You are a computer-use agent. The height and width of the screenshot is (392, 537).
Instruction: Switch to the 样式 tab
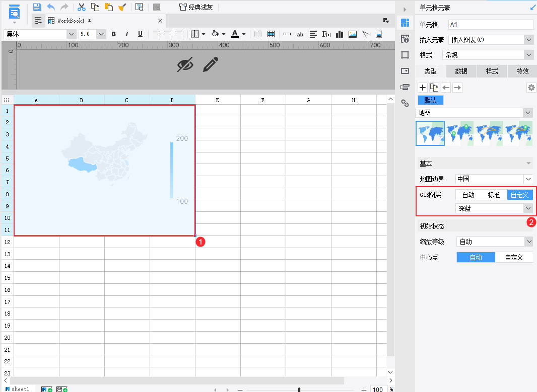[492, 71]
